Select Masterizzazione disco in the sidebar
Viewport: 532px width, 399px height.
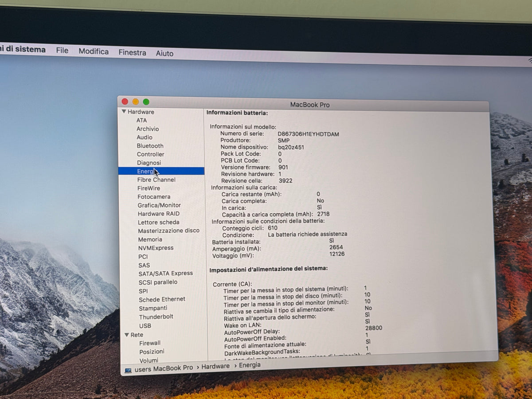[168, 231]
